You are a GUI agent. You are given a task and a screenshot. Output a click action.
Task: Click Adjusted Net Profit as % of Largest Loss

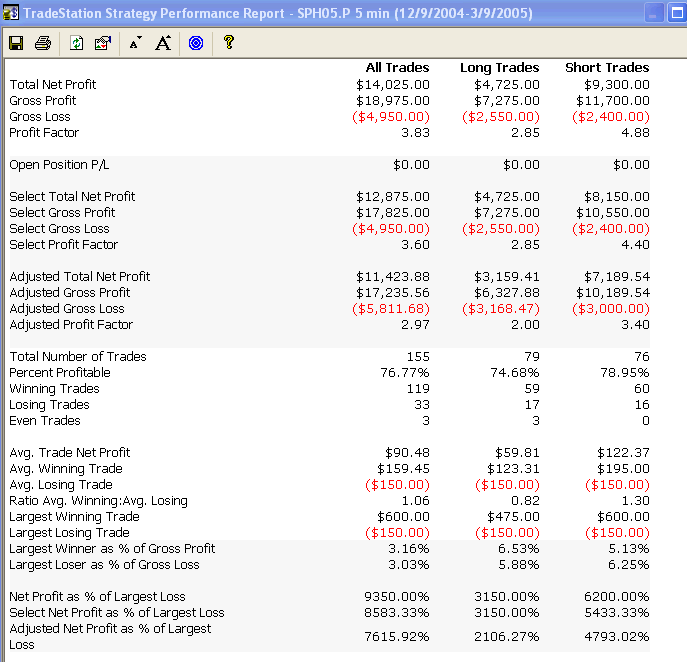point(110,636)
